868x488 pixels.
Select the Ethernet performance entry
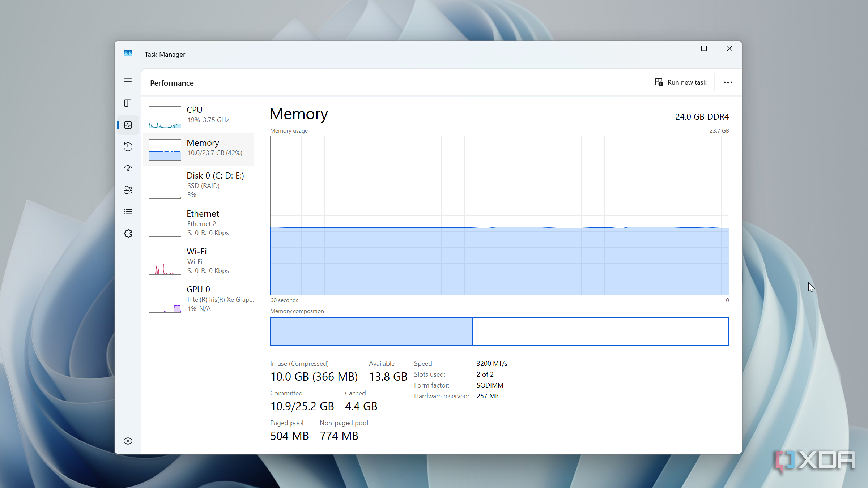click(x=198, y=223)
